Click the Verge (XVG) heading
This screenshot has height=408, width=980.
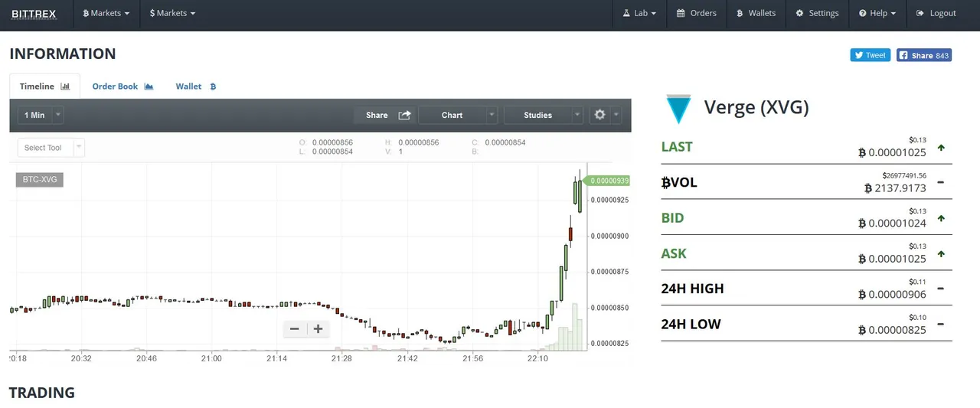tap(756, 107)
